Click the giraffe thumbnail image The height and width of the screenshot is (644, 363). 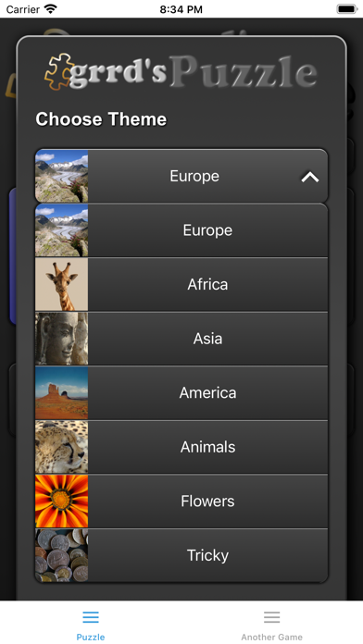pos(62,284)
